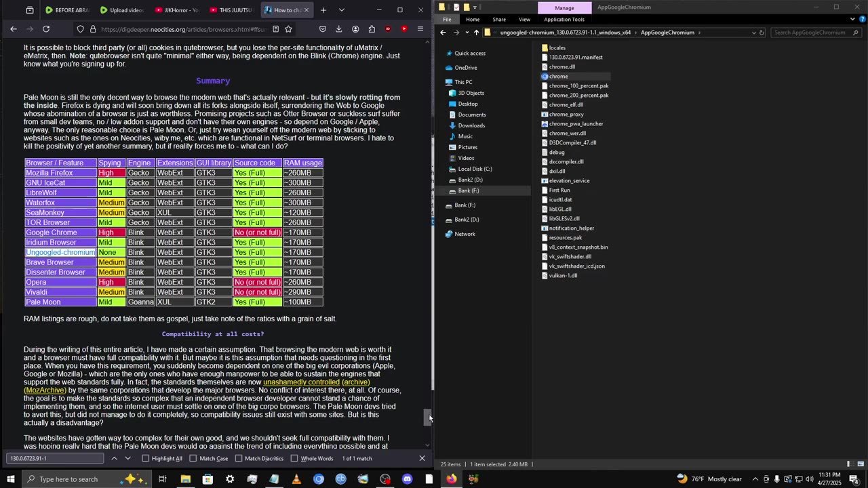
Task: Open Quick Access Toolbar customize dropdown
Action: (475, 7)
